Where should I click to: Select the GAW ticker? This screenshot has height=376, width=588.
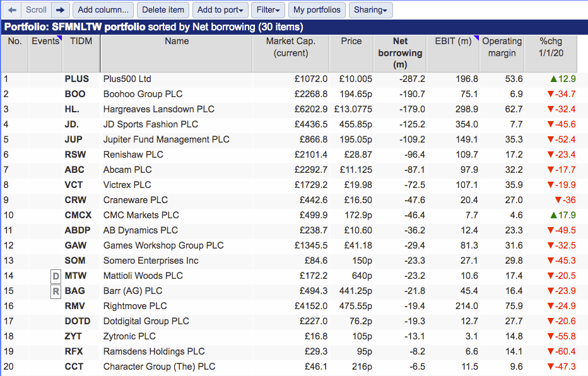click(75, 245)
